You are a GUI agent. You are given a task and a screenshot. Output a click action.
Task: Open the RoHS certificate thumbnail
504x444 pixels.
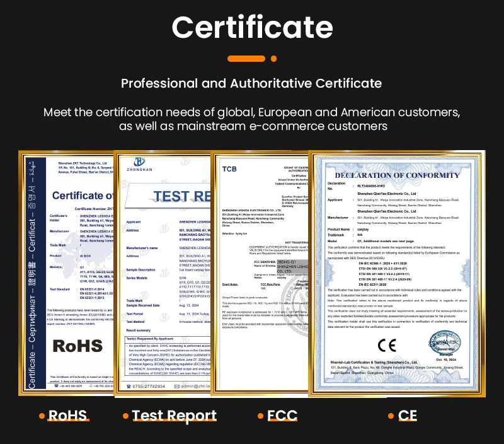click(66, 273)
